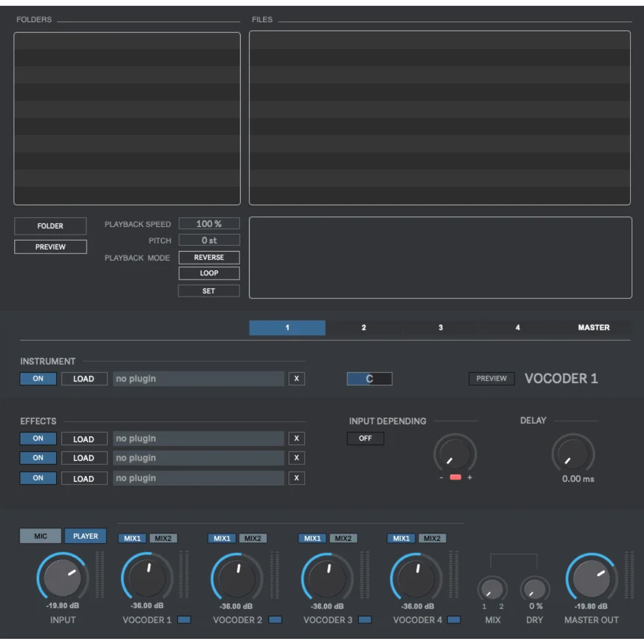The height and width of the screenshot is (644, 644).
Task: Toggle Input Depending OFF button
Action: pyautogui.click(x=365, y=438)
